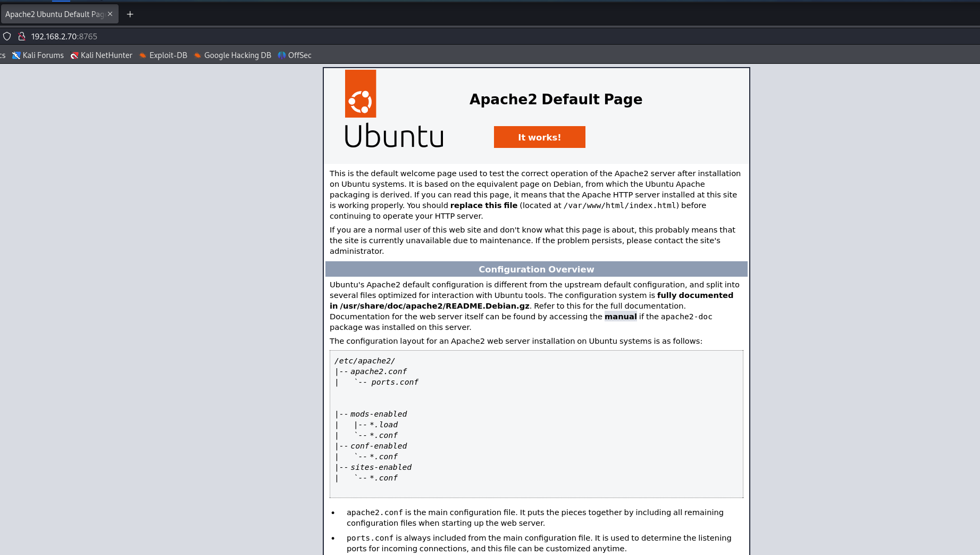Open the Kali Forums bookmark

tap(38, 55)
